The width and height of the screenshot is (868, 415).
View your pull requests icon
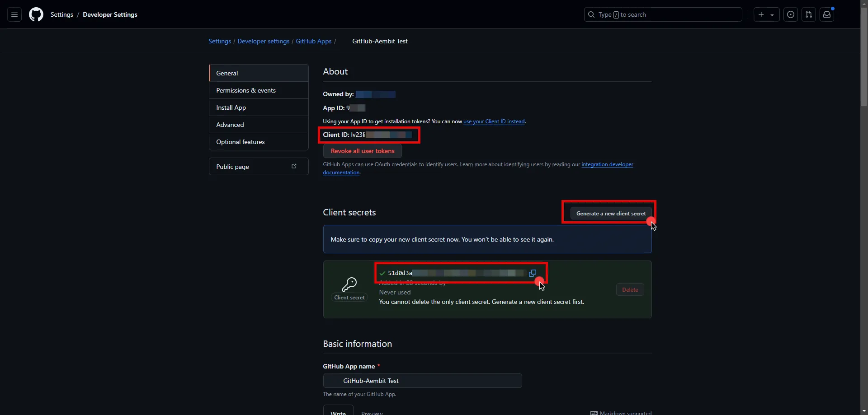[x=809, y=14]
